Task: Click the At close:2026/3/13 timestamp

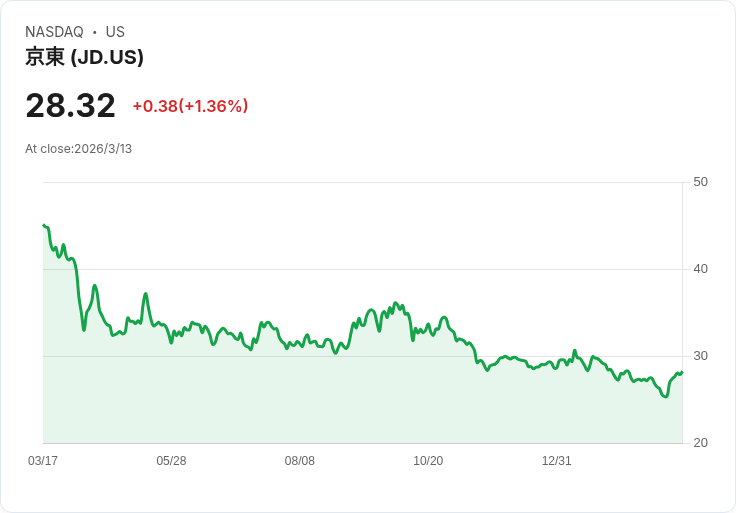Action: coord(78,149)
